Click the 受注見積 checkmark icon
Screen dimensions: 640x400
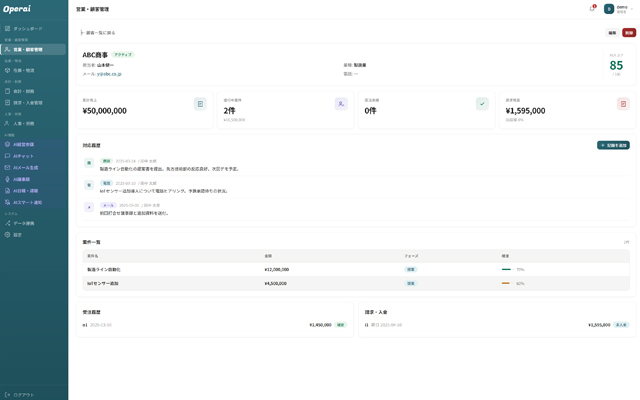tap(482, 104)
